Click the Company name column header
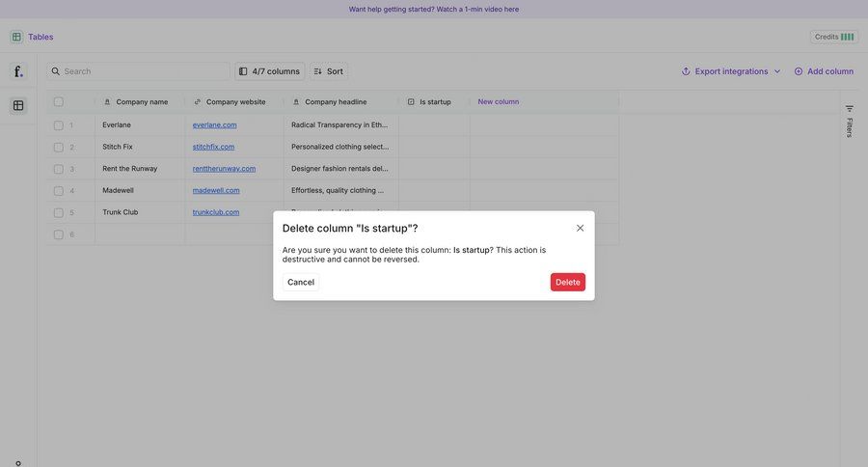This screenshot has height=467, width=868. [x=140, y=102]
